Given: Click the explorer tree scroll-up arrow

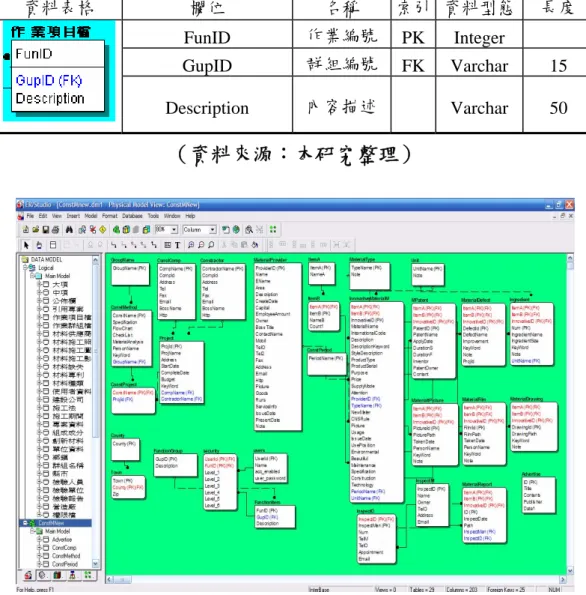Looking at the screenshot, I should [96, 260].
